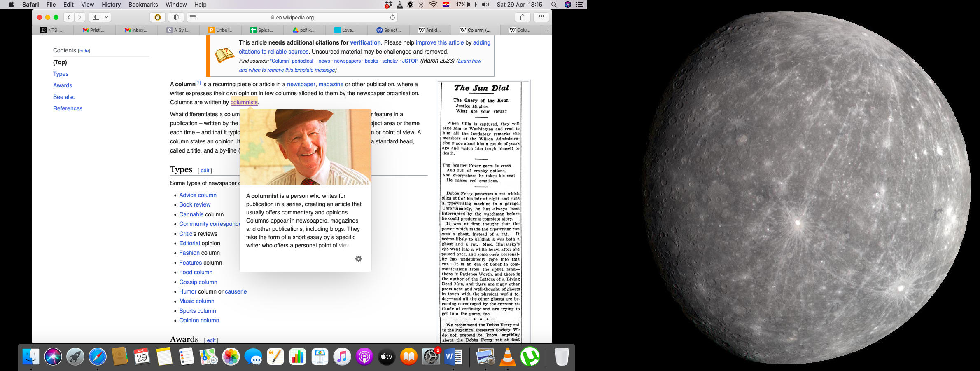Launch Siri from the Dock
The height and width of the screenshot is (371, 980).
click(x=53, y=357)
